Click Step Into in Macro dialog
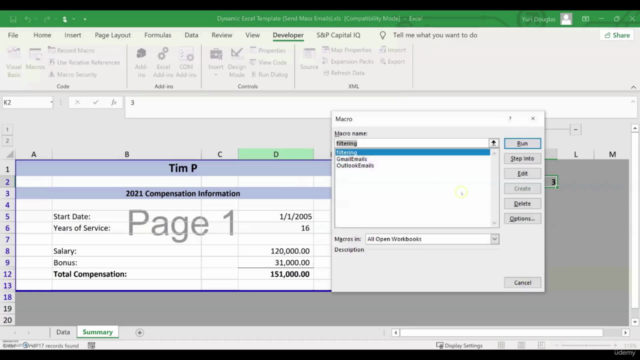 pyautogui.click(x=522, y=158)
